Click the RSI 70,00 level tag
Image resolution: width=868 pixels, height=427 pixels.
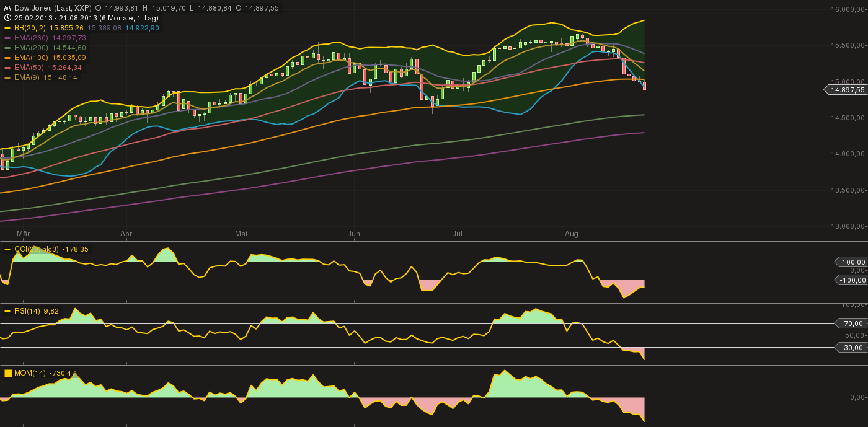[852, 324]
